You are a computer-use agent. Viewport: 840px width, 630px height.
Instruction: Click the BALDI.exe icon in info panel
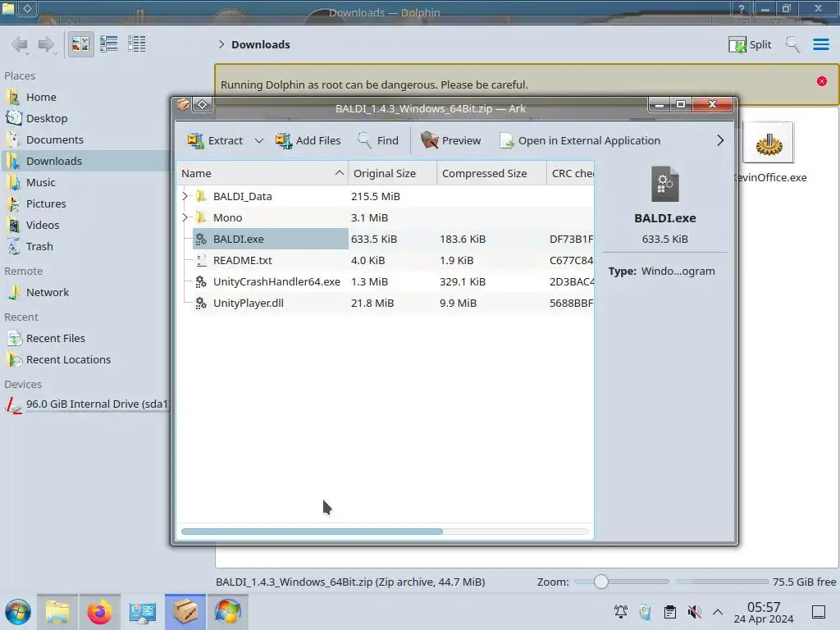[664, 185]
